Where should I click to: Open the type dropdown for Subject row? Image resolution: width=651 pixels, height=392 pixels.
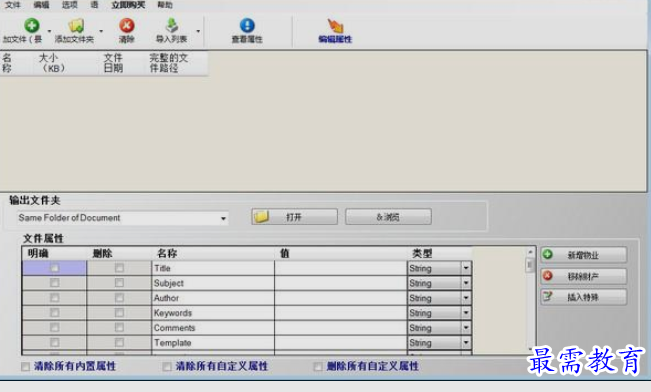(x=466, y=283)
